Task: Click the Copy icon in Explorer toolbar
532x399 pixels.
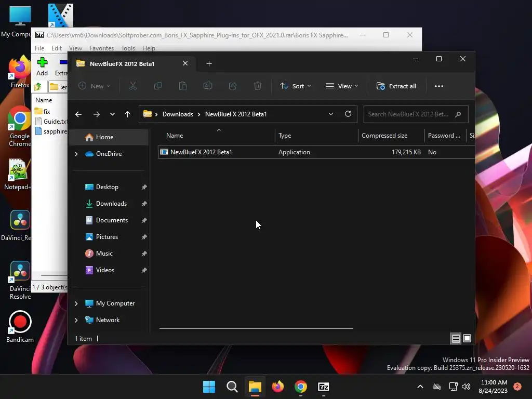Action: [x=158, y=86]
